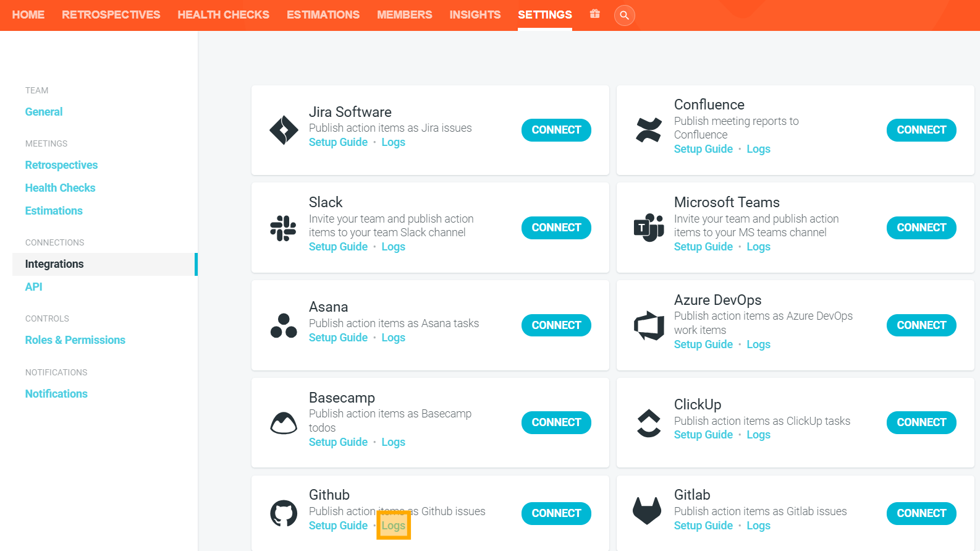Image resolution: width=980 pixels, height=551 pixels.
Task: Switch to Health Checks top tab
Action: 224,15
